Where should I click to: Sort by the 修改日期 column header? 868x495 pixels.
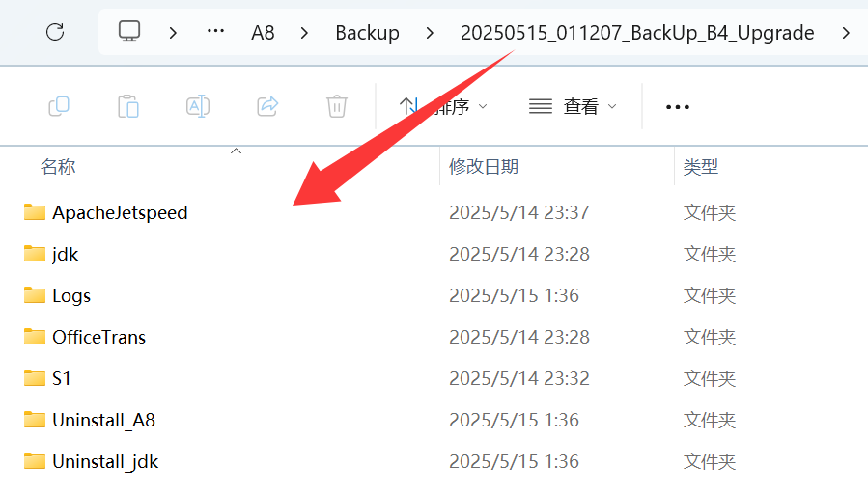[x=484, y=167]
